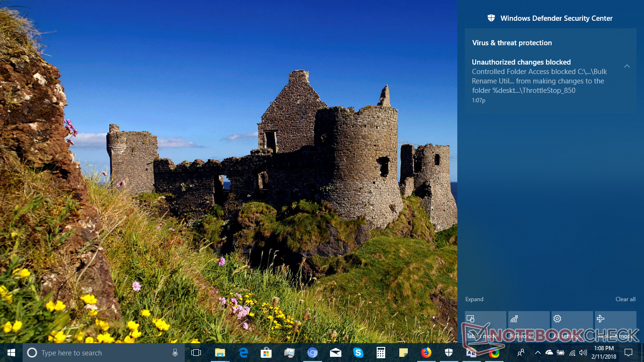
Task: Open the Wi-Fi network tray icon
Action: (572, 353)
